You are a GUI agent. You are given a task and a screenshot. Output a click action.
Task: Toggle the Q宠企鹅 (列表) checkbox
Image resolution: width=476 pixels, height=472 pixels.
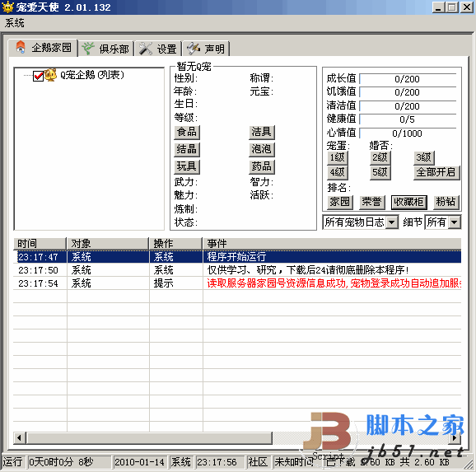(x=38, y=76)
